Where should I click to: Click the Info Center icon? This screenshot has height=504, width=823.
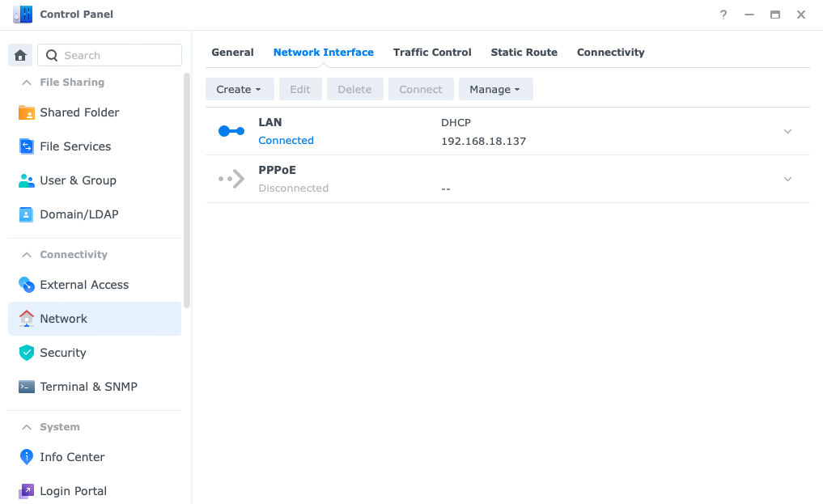27,457
